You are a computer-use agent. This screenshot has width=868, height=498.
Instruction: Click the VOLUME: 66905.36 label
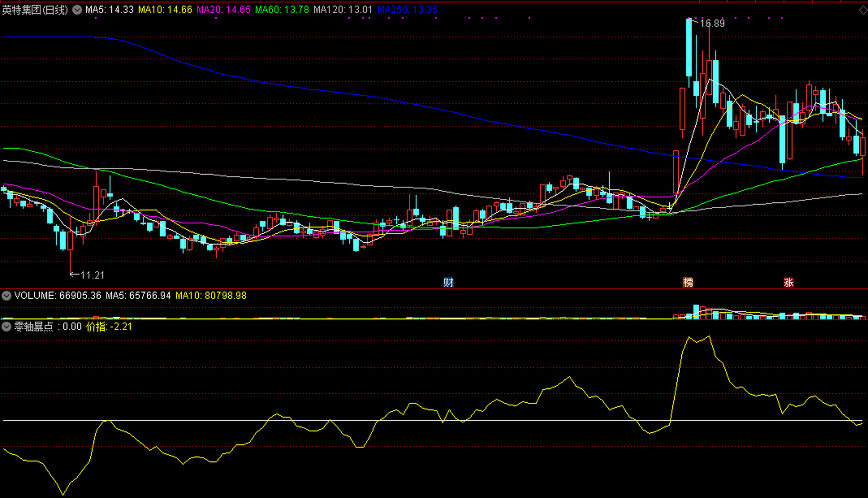[58, 296]
